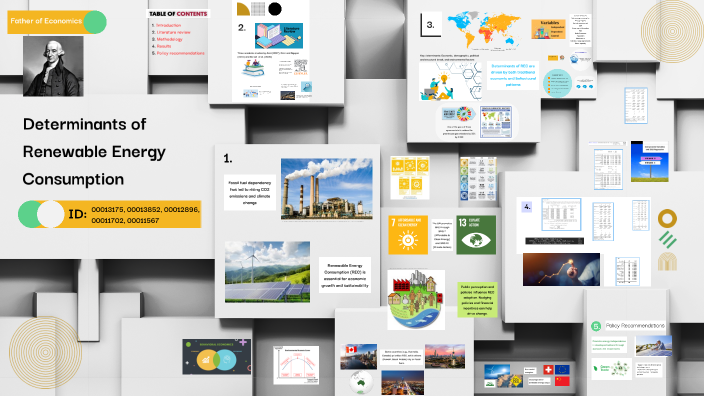The width and height of the screenshot is (704, 396).
Task: Click the Green Bonds graphic
Action: (x=612, y=369)
